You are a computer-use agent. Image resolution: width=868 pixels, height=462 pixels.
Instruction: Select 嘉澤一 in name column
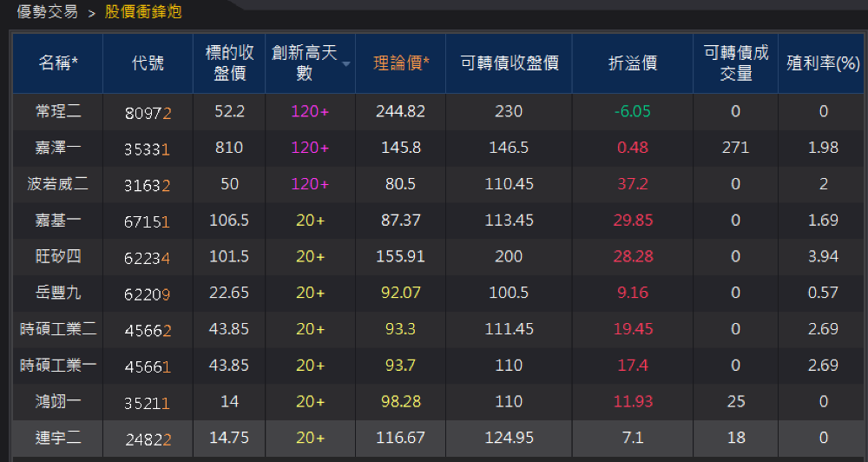pos(58,148)
